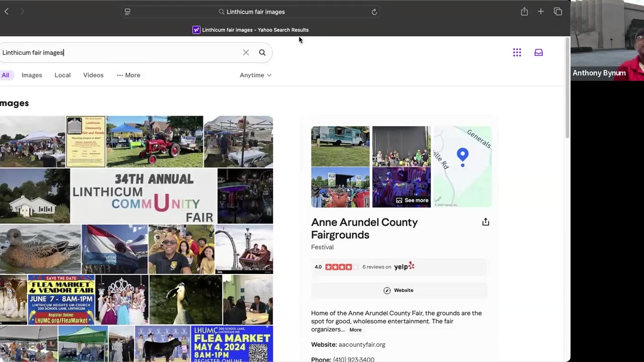The image size is (644, 362).
Task: Click the Website button
Action: point(399,290)
